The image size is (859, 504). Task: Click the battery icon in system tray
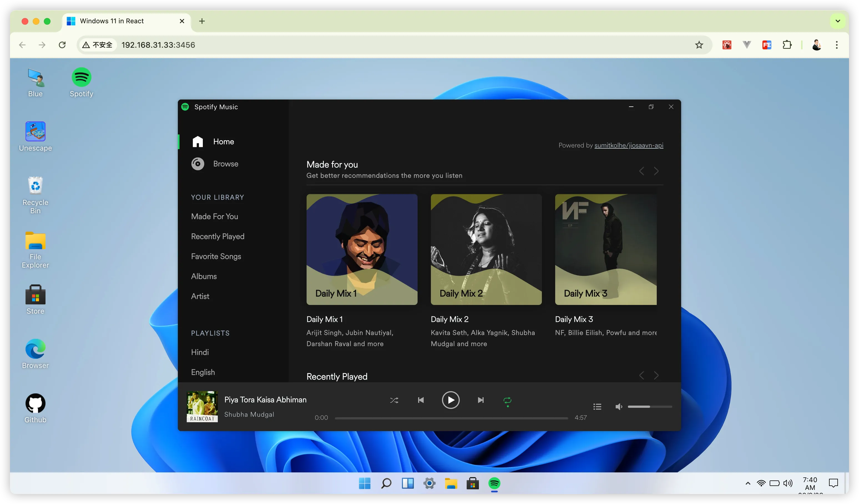point(774,483)
